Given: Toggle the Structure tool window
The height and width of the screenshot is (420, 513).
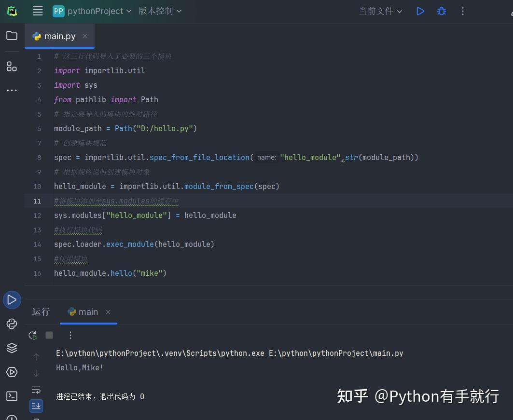Looking at the screenshot, I should coord(12,66).
